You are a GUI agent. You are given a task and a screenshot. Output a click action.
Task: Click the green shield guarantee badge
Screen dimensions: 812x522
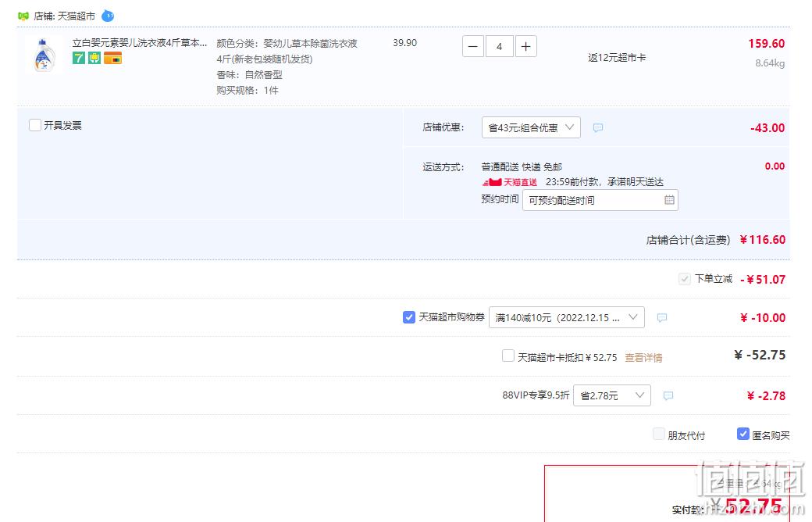point(94,58)
